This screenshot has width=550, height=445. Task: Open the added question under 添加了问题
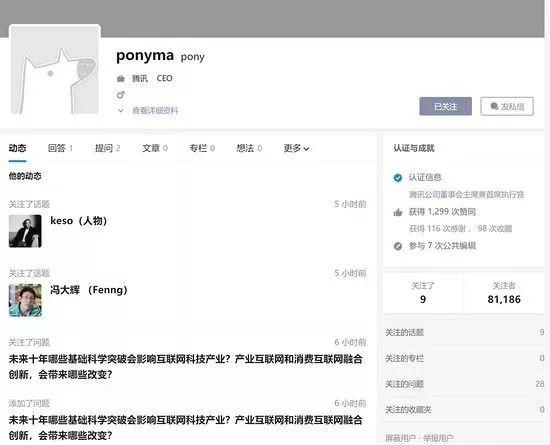(186, 428)
